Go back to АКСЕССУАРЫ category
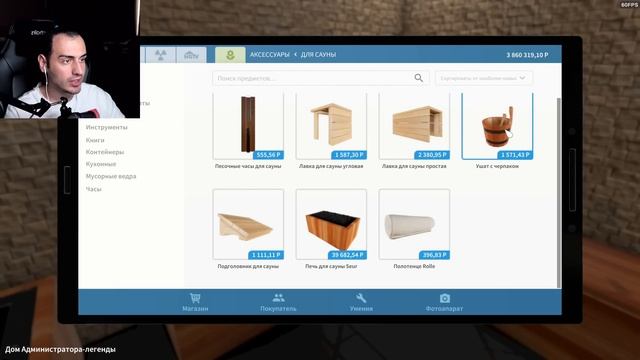This screenshot has width=640, height=360. click(x=269, y=54)
